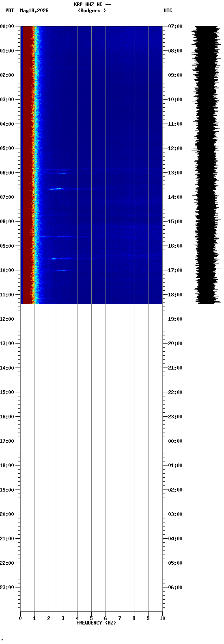Click the dark red low-frequency energy band
Viewport: 224px width, 644px height.
(27, 165)
